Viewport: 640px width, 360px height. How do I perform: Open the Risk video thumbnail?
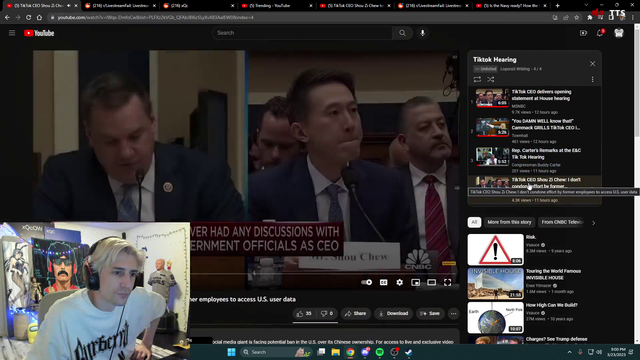coord(496,249)
